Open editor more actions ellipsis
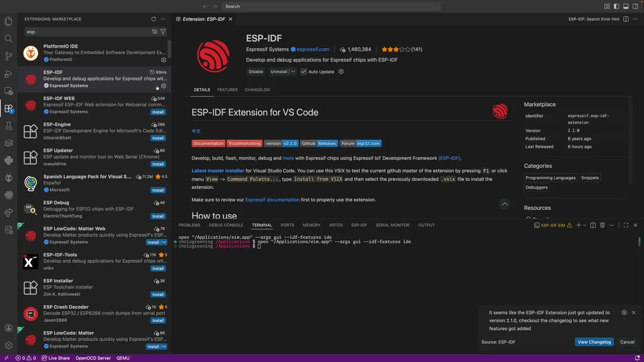Screen dimensions: 644x362 [x=635, y=19]
